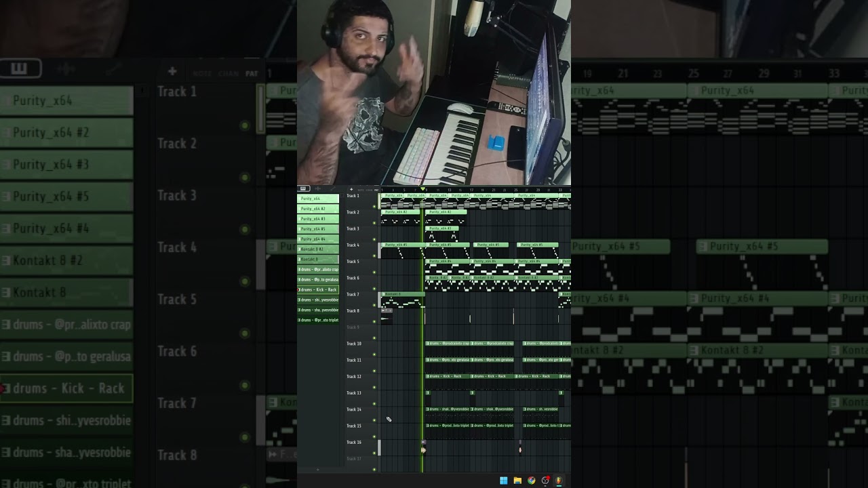Switch the playlist focus to NOTE

coord(361,190)
